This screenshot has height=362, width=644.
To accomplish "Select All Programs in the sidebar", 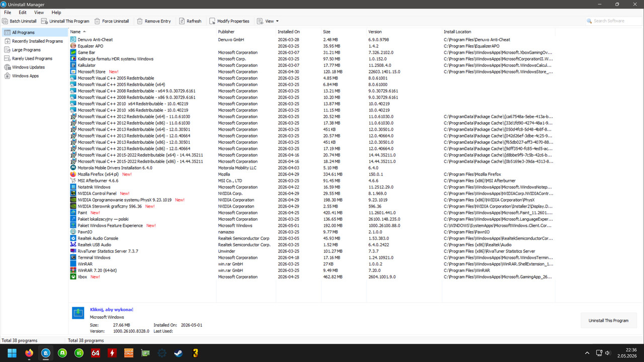I will pos(35,33).
